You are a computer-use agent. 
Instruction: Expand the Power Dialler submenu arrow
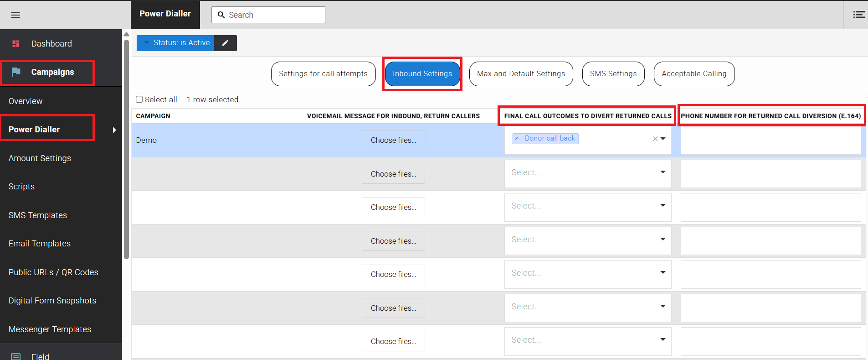coord(114,130)
